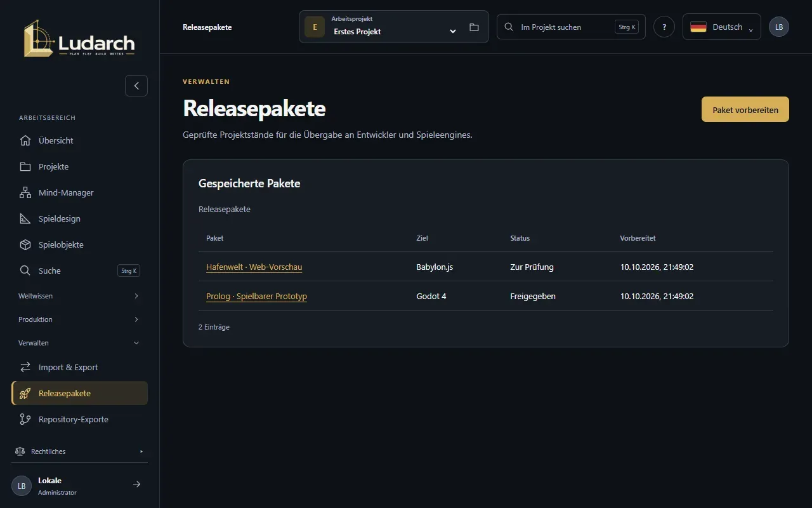
Task: Open help with the question mark button
Action: (x=664, y=27)
